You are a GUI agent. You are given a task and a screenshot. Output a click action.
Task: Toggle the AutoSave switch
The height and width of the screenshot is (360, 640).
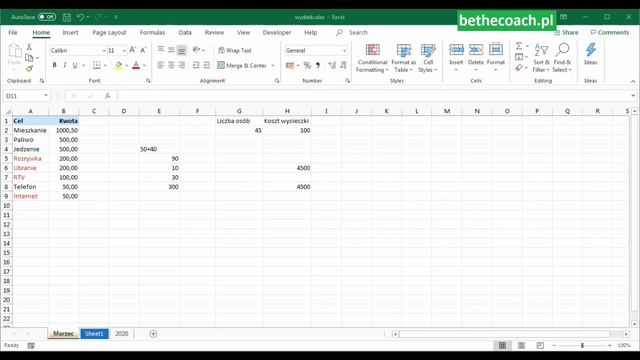pyautogui.click(x=47, y=17)
